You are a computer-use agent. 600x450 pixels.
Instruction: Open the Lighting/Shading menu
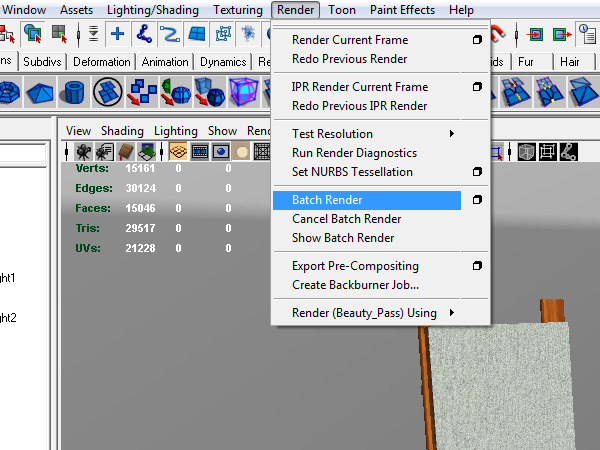pos(153,10)
